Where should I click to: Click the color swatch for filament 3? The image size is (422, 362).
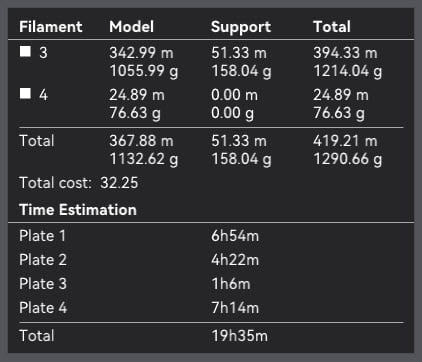tap(25, 51)
